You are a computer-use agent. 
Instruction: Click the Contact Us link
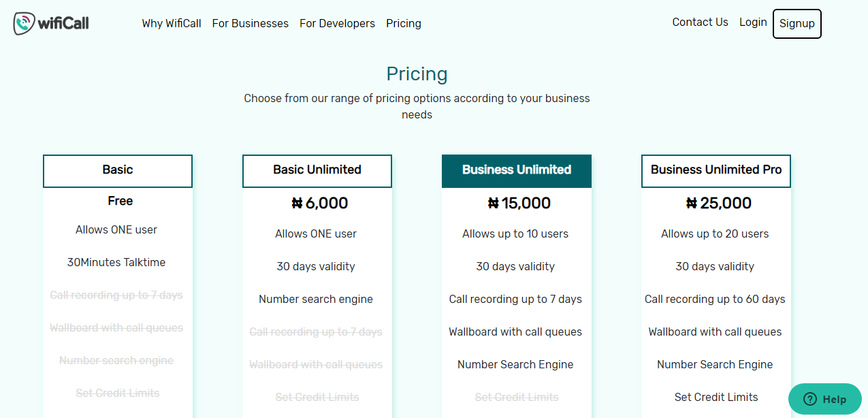700,22
